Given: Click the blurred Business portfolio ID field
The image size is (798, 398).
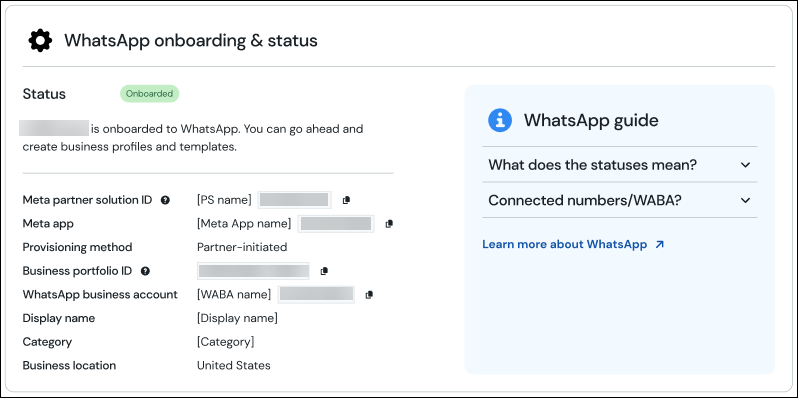Looking at the screenshot, I should [x=253, y=271].
